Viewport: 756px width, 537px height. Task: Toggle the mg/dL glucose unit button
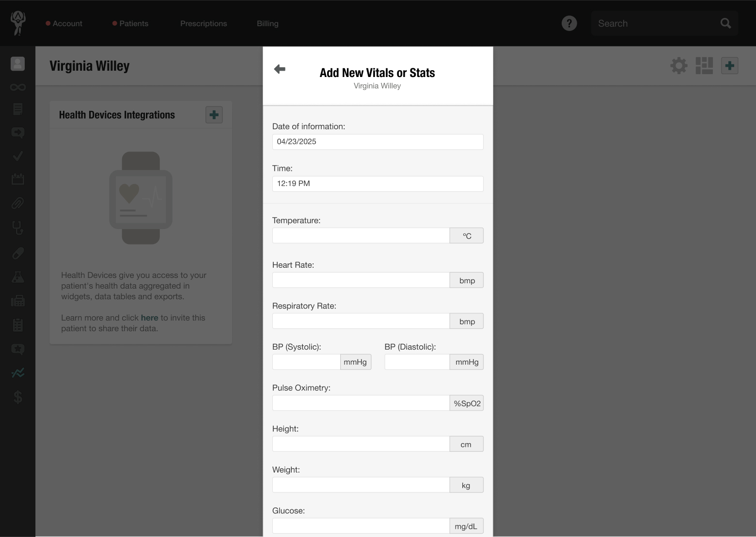(x=467, y=526)
